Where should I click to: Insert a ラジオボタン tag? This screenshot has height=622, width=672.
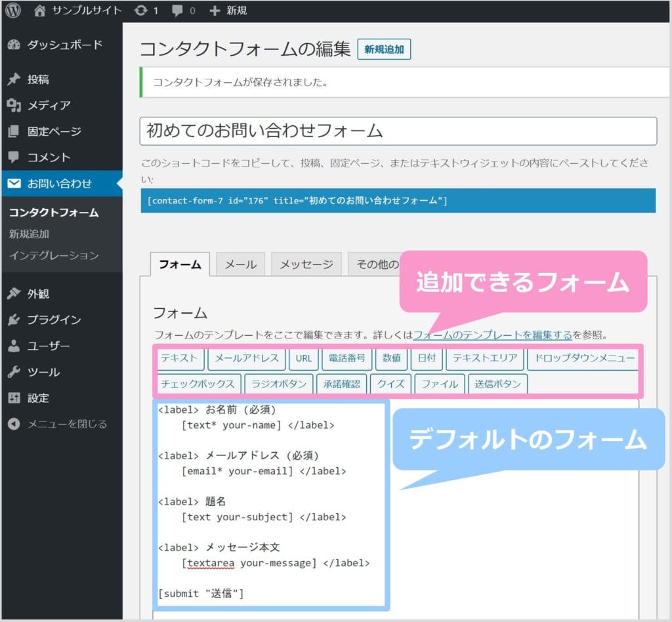[278, 383]
